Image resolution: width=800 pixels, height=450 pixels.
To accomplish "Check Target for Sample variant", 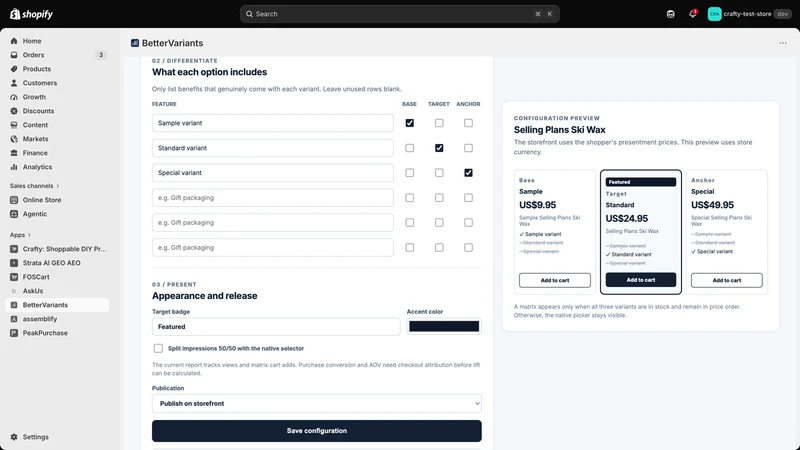I will coord(439,123).
